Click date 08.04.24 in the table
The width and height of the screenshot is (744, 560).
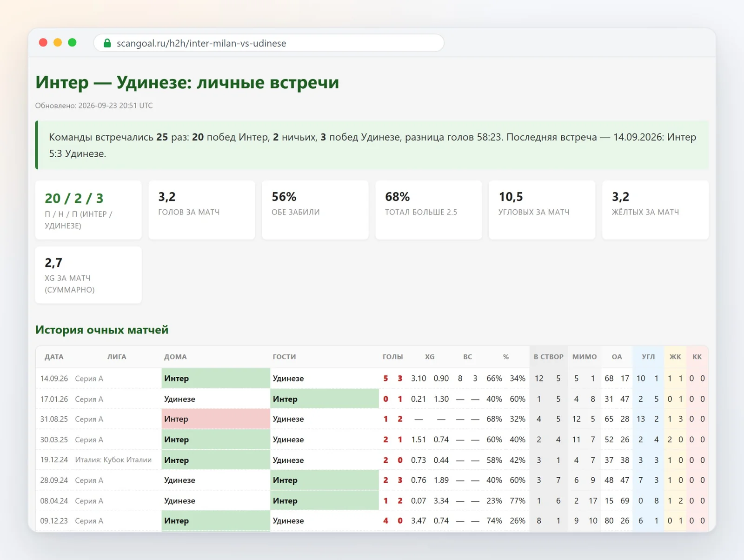pos(54,501)
